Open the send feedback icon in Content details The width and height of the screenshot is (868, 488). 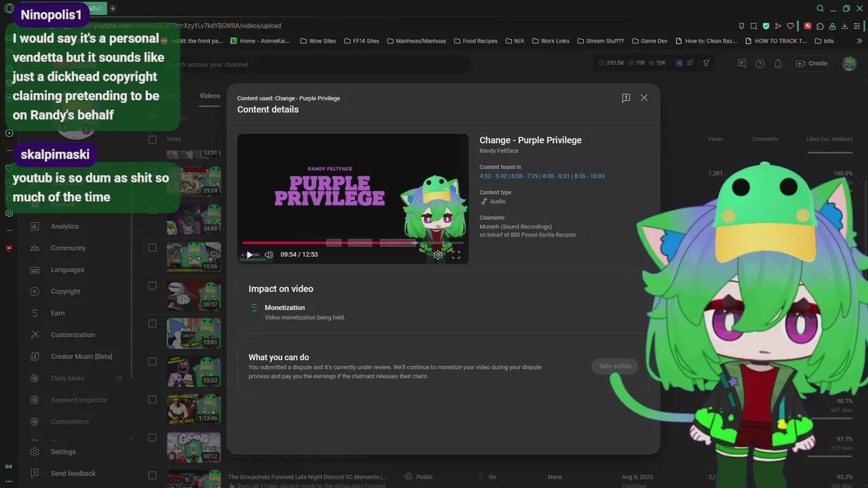click(x=626, y=98)
